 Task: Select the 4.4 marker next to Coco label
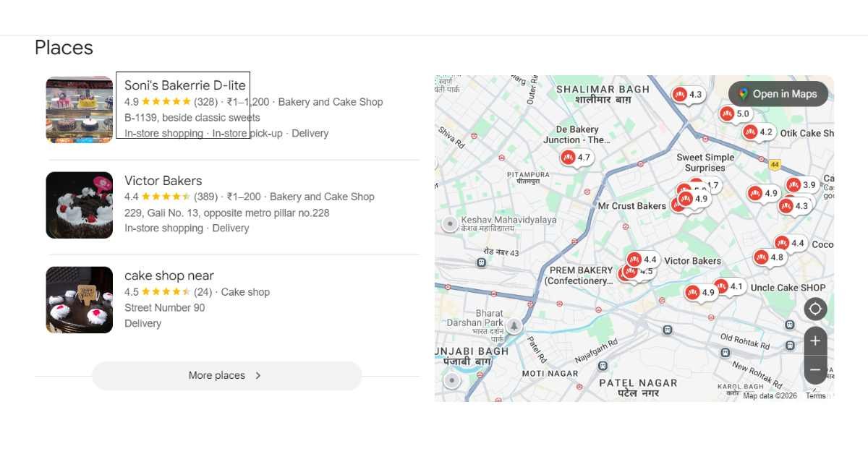point(790,244)
